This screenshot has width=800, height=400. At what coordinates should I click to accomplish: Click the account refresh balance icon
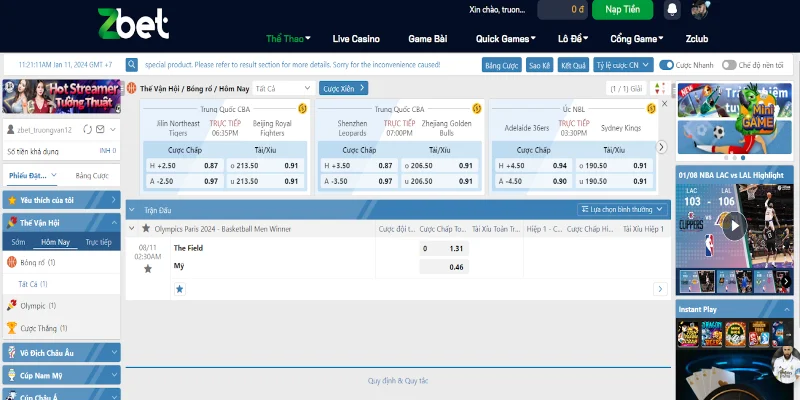coord(86,129)
